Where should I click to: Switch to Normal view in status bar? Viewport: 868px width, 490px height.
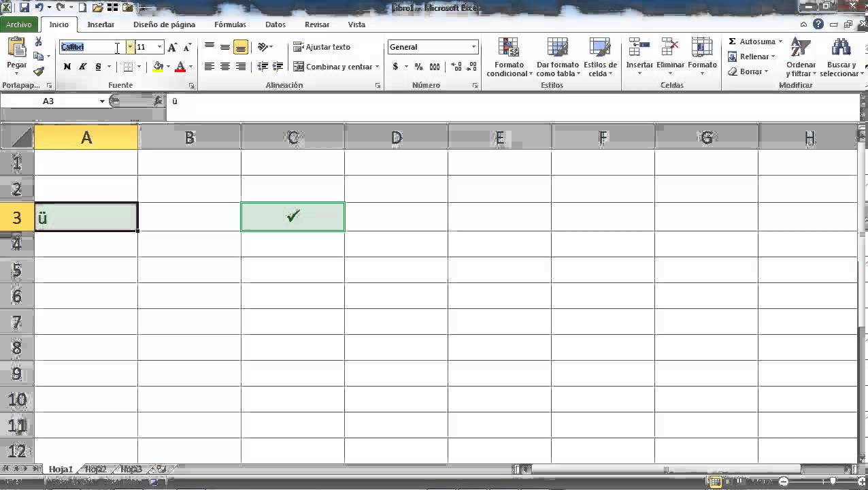click(x=715, y=482)
